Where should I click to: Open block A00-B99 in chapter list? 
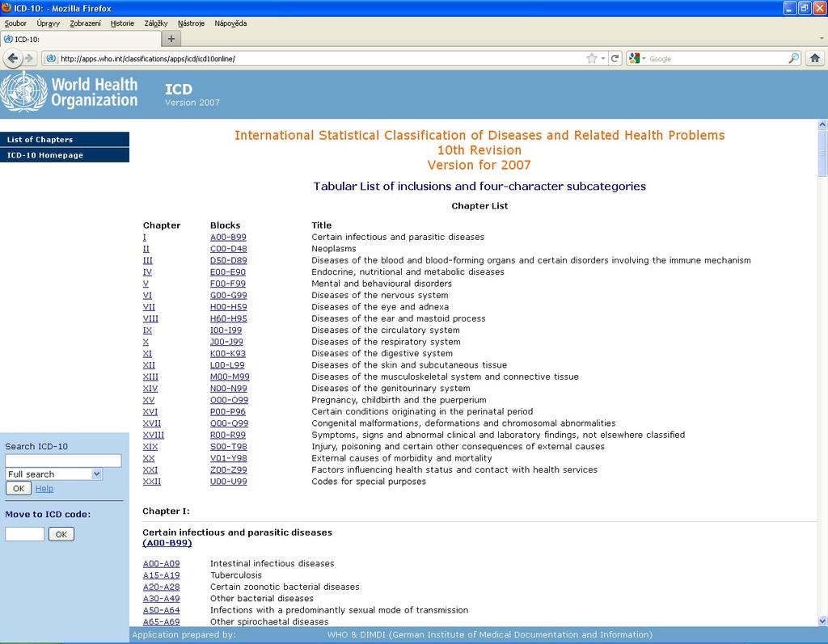pyautogui.click(x=228, y=238)
